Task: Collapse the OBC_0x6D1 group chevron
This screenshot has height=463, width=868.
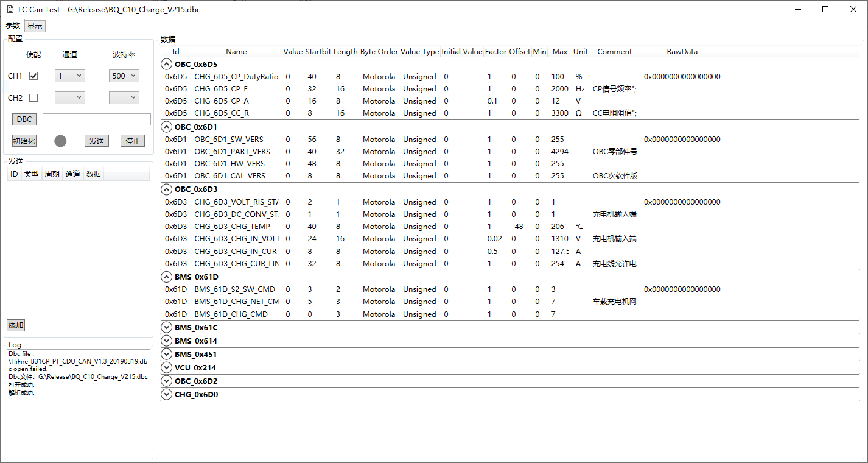Action: point(166,127)
